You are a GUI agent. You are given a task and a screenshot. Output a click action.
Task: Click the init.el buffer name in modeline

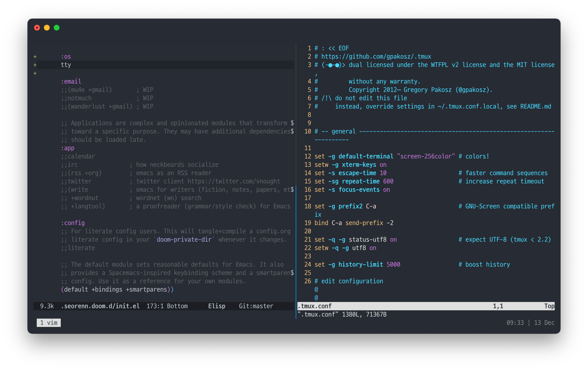100,306
